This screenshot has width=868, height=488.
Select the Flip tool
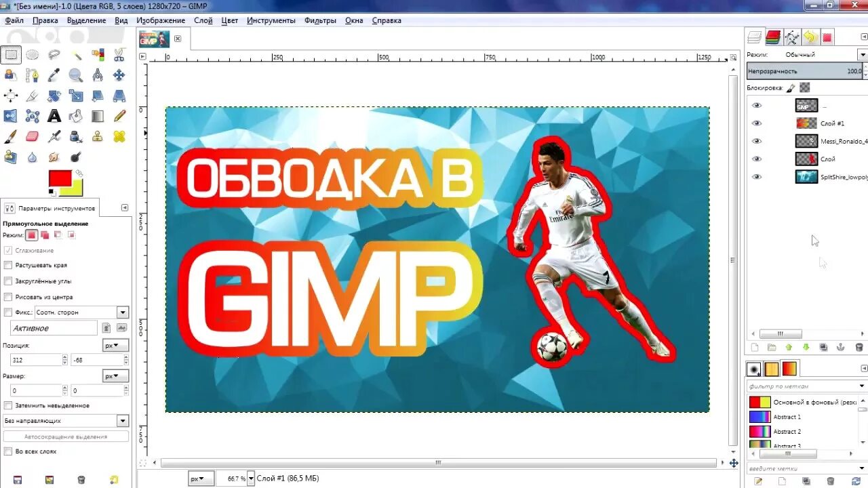pyautogui.click(x=11, y=116)
